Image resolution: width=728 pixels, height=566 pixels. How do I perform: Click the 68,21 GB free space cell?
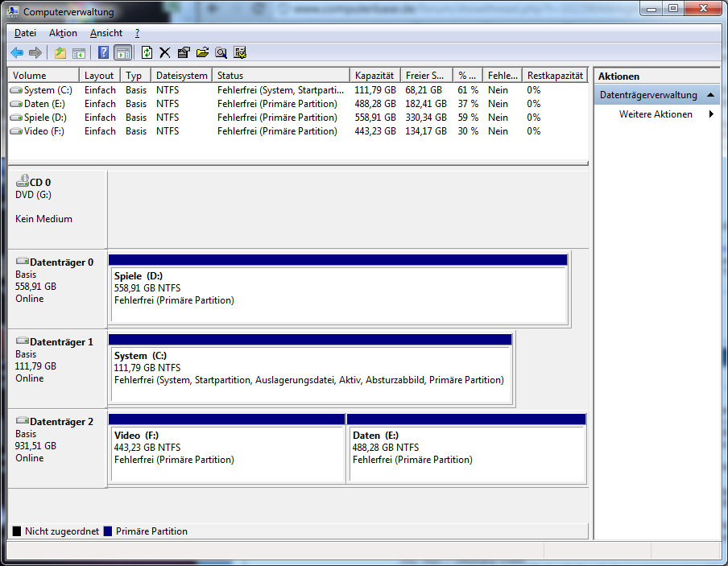424,90
